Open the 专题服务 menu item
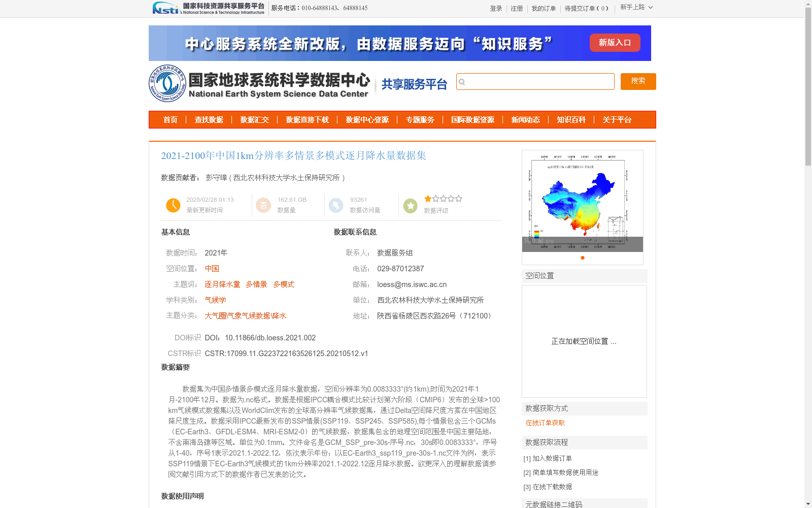812x508 pixels. click(420, 120)
